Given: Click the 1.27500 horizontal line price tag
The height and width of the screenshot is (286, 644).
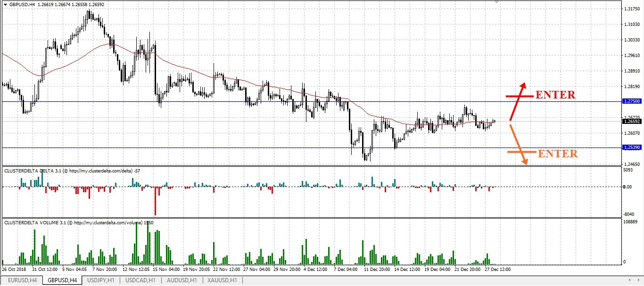Looking at the screenshot, I should pos(632,101).
